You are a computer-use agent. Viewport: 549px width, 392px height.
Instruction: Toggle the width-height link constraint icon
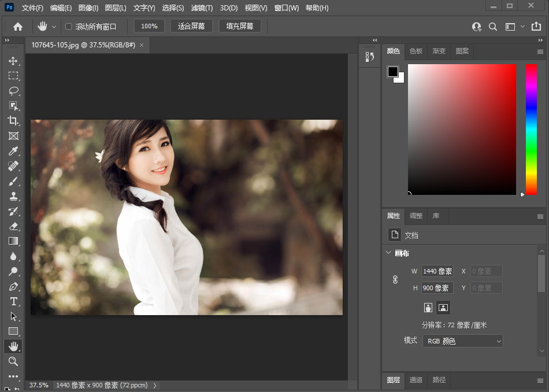click(395, 279)
